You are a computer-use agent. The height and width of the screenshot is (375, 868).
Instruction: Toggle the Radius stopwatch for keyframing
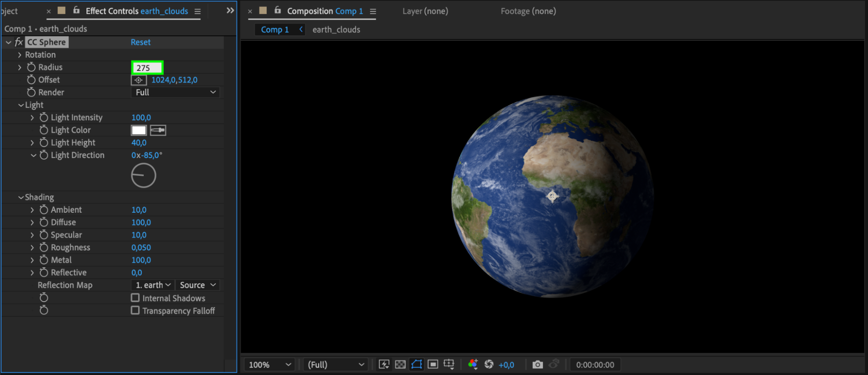click(x=31, y=67)
